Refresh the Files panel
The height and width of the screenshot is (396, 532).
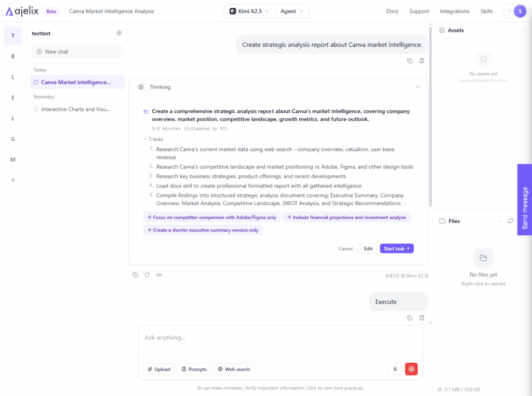510,220
